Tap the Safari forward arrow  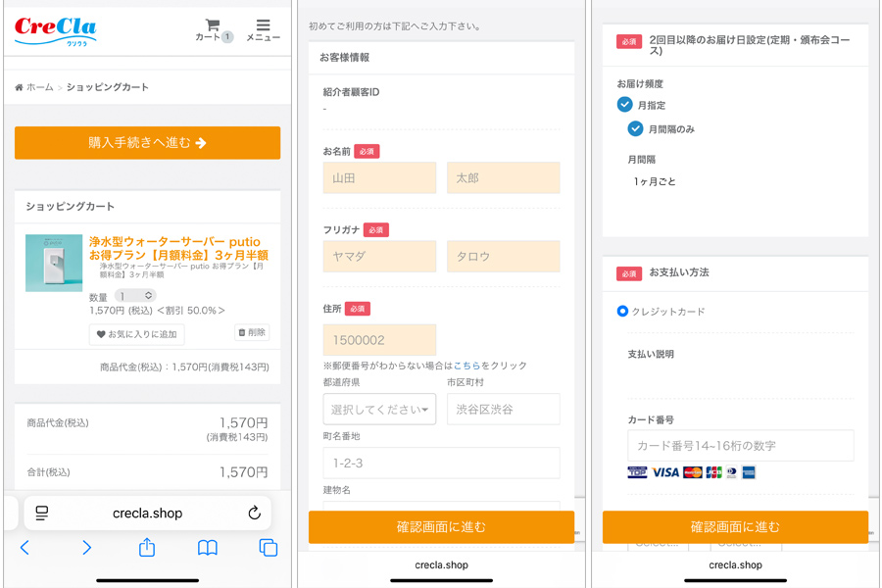[86, 548]
